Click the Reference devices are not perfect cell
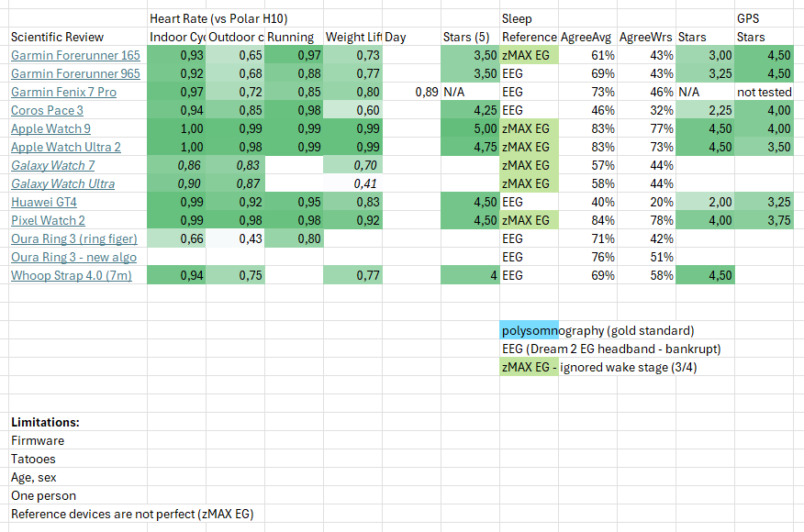 (x=131, y=514)
